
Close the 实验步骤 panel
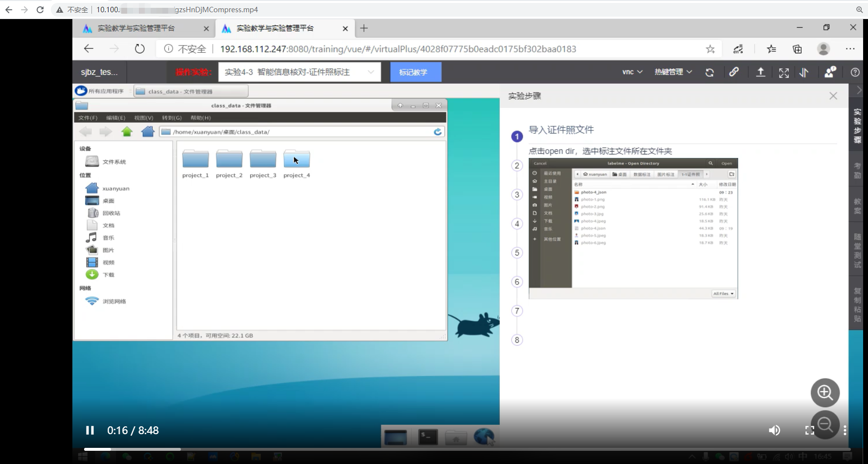tap(833, 96)
